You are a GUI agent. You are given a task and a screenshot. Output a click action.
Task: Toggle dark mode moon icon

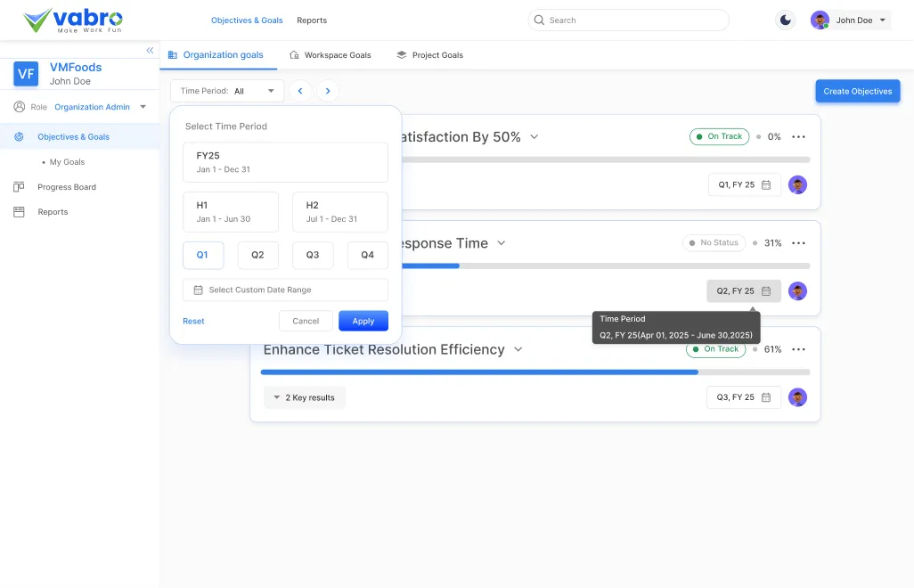tap(785, 20)
